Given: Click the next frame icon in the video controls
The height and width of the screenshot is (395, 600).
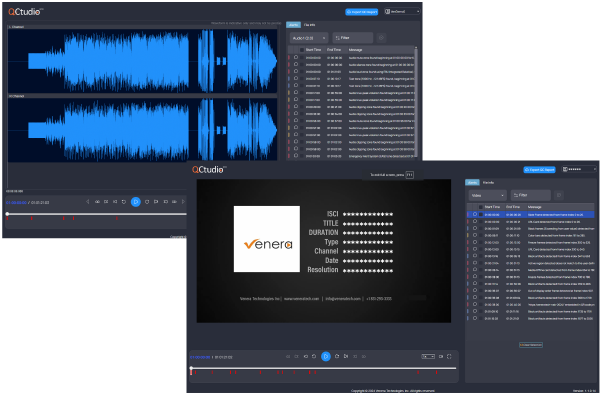Looking at the screenshot, I should click(346, 356).
